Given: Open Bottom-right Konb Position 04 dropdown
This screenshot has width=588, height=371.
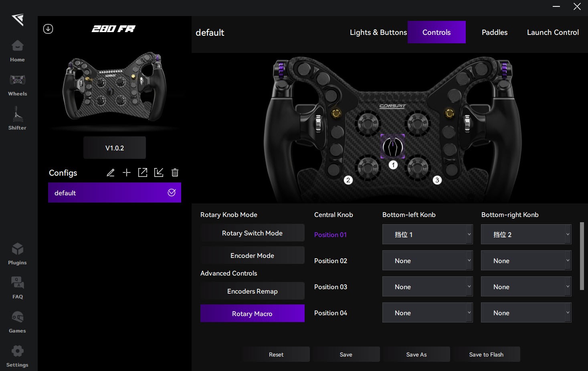Looking at the screenshot, I should 526,312.
